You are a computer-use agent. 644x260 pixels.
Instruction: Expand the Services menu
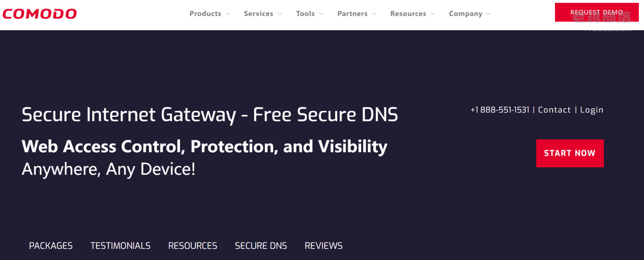(263, 14)
